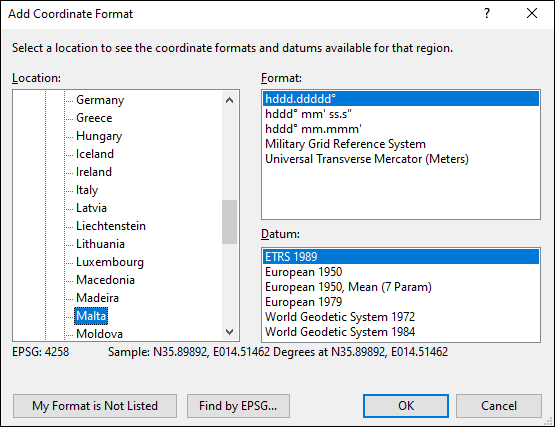Select Germany in Location tree
The image size is (555, 427).
pyautogui.click(x=100, y=100)
